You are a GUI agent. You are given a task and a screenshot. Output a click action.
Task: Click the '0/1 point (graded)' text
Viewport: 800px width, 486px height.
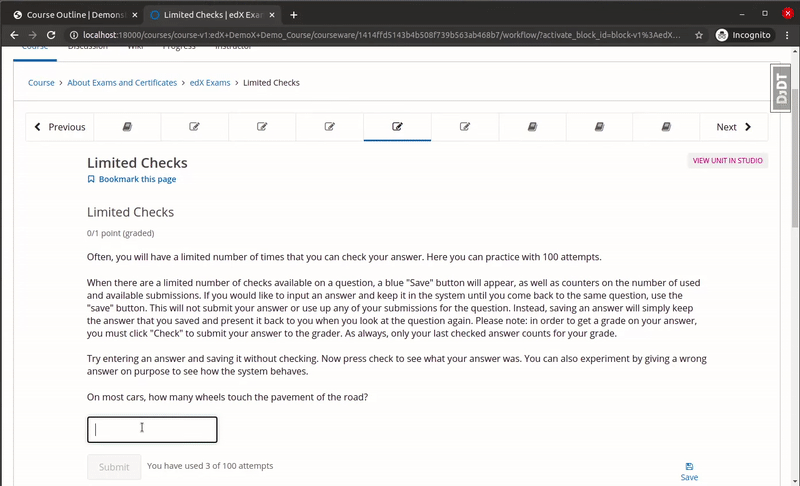tap(120, 233)
